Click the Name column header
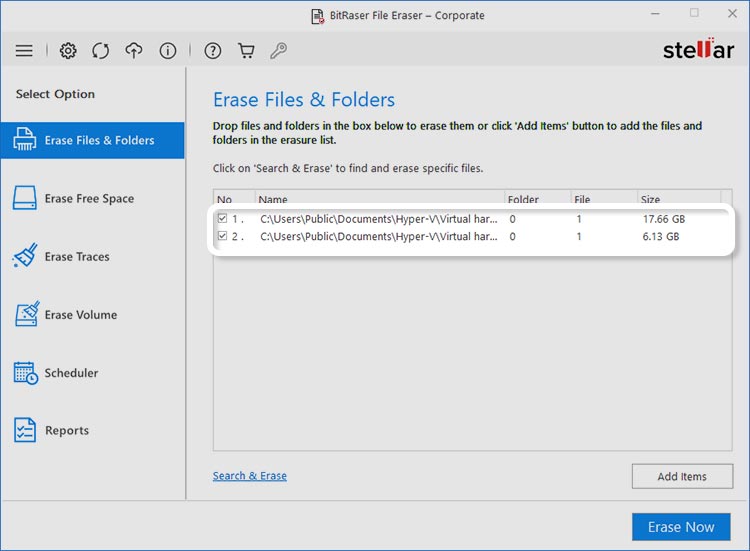The image size is (750, 551). [x=380, y=199]
